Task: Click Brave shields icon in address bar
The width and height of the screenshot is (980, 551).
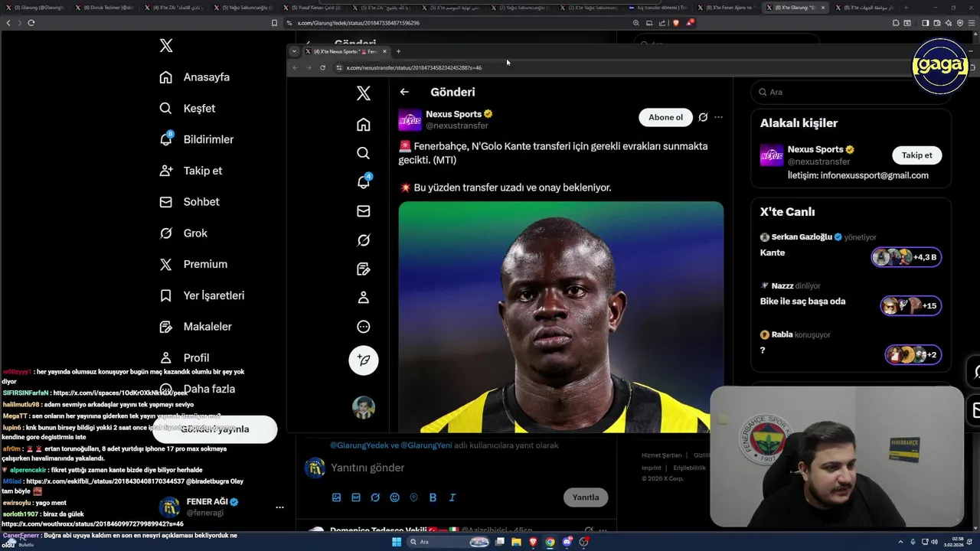Action: (675, 23)
